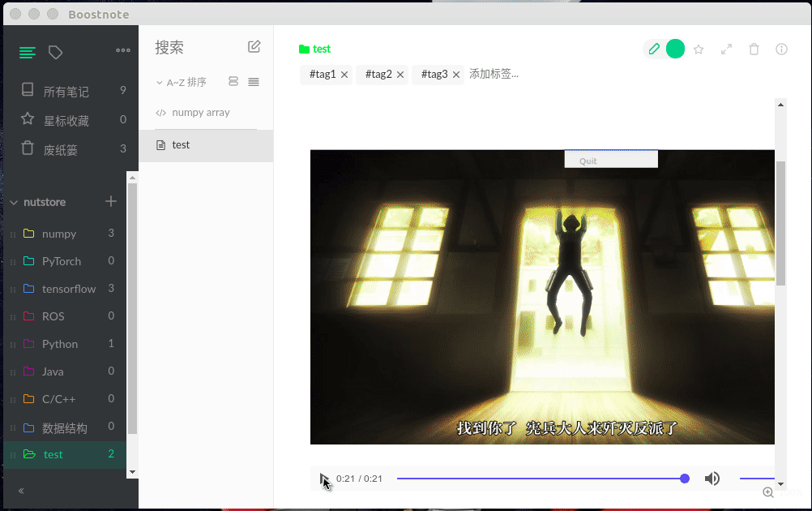Click the #tag3 tag label
Image resolution: width=812 pixels, height=511 pixels.
click(x=434, y=74)
